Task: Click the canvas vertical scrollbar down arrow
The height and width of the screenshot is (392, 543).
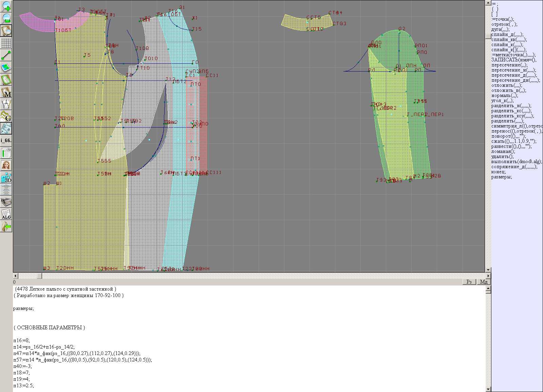Action: tap(488, 270)
